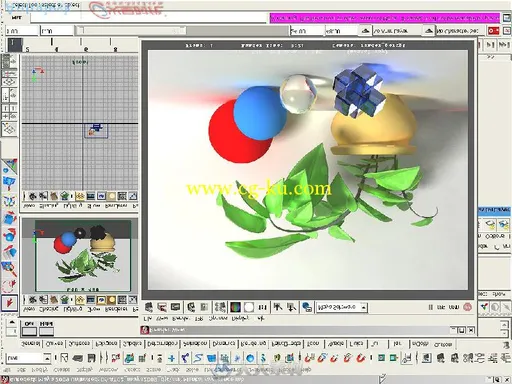512x384 pixels.
Task: Open the menu set dropdown on the status line
Action: click(x=47, y=358)
